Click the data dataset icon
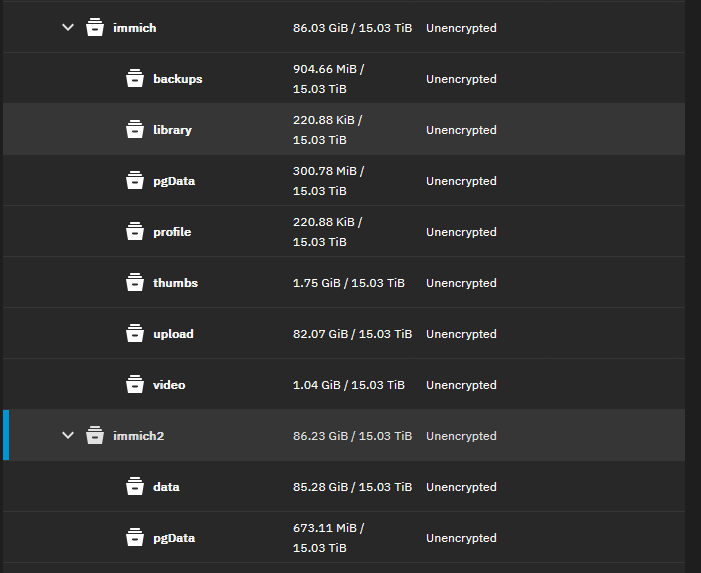The width and height of the screenshot is (701, 573). [x=135, y=486]
